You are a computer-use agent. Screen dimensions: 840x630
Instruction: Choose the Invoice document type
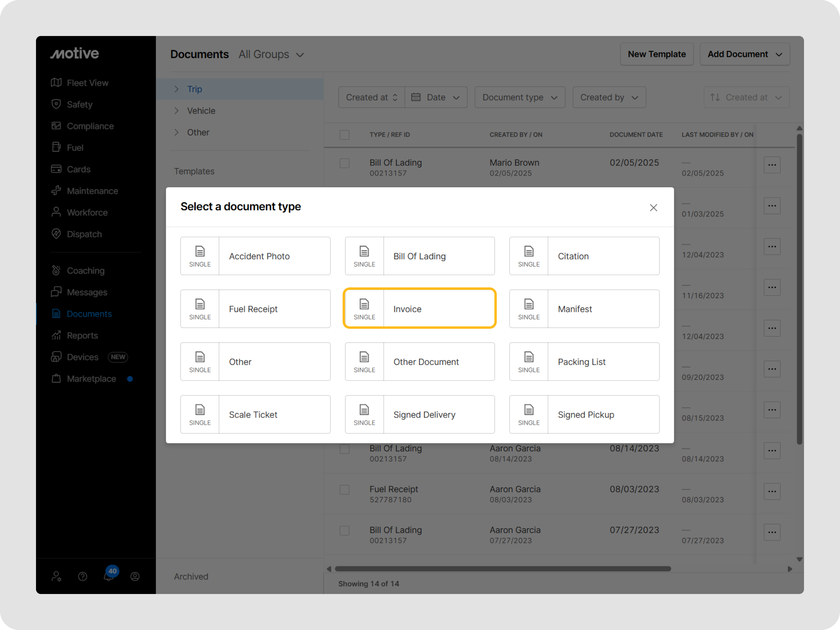coord(419,309)
